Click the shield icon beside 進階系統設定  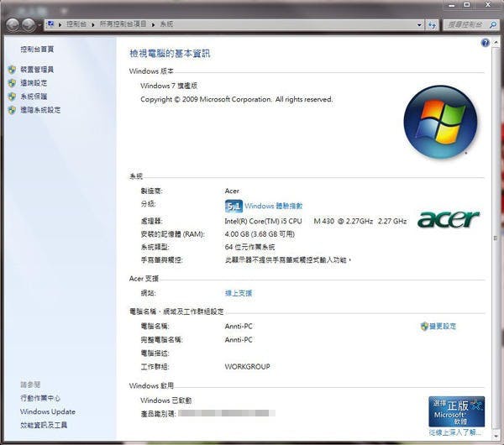point(12,110)
